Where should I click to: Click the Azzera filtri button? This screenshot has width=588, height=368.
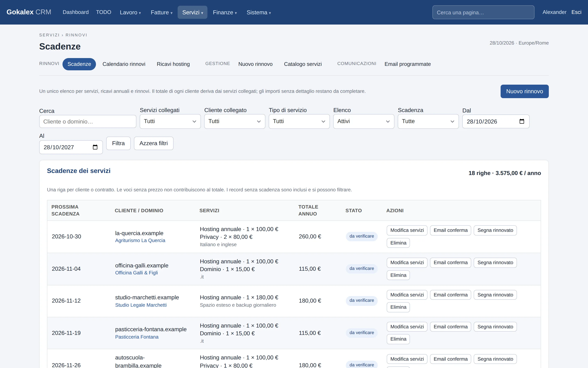(153, 143)
